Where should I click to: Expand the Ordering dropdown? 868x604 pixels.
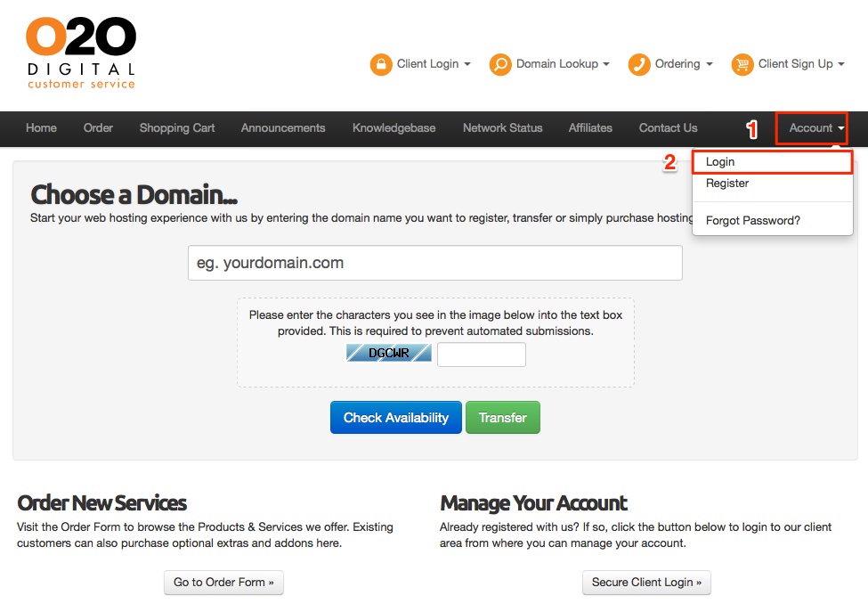click(x=684, y=64)
